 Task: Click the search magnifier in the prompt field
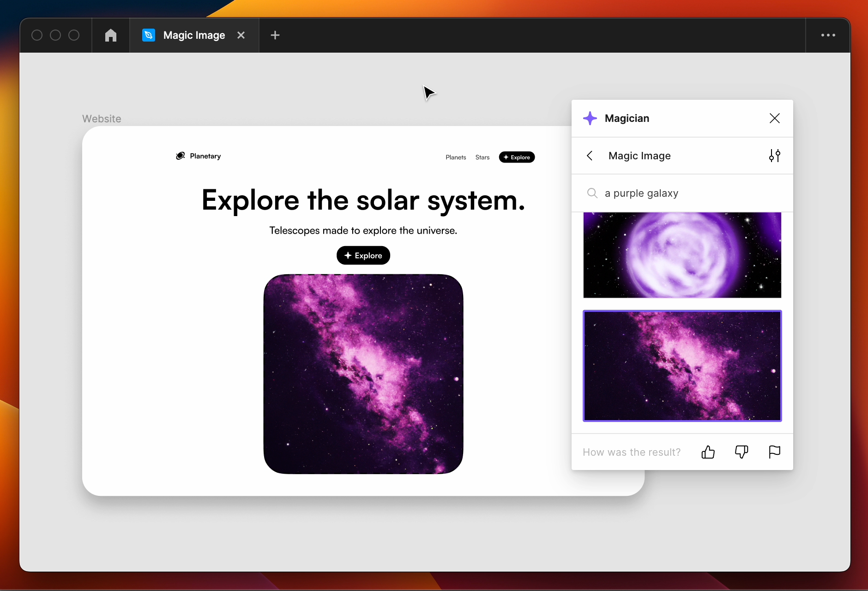point(593,193)
